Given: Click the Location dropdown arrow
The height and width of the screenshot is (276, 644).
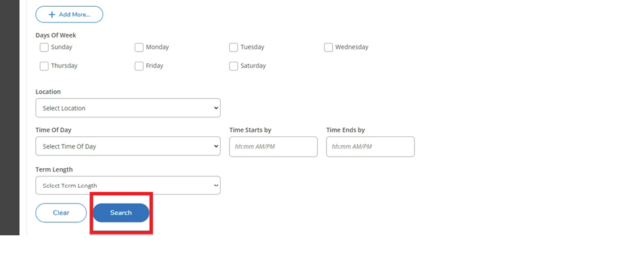Looking at the screenshot, I should tap(216, 108).
